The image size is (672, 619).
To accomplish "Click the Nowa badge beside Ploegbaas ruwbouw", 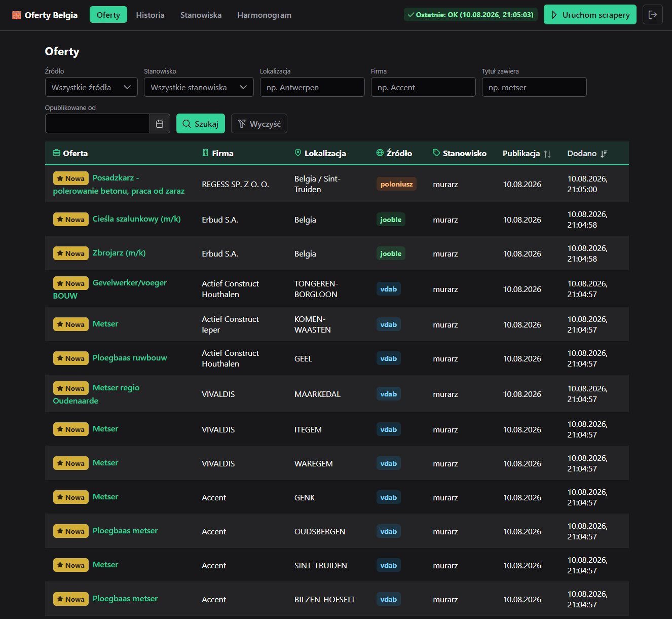I will pos(71,358).
